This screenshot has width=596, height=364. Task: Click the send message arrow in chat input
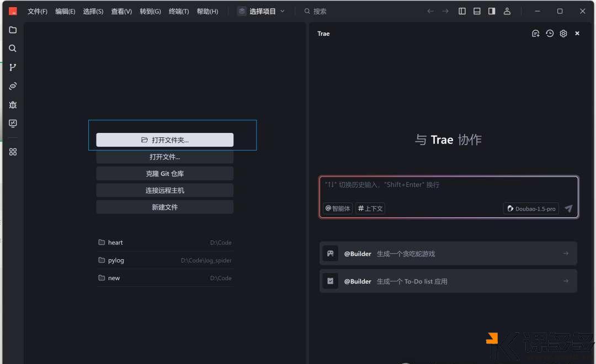pyautogui.click(x=568, y=208)
